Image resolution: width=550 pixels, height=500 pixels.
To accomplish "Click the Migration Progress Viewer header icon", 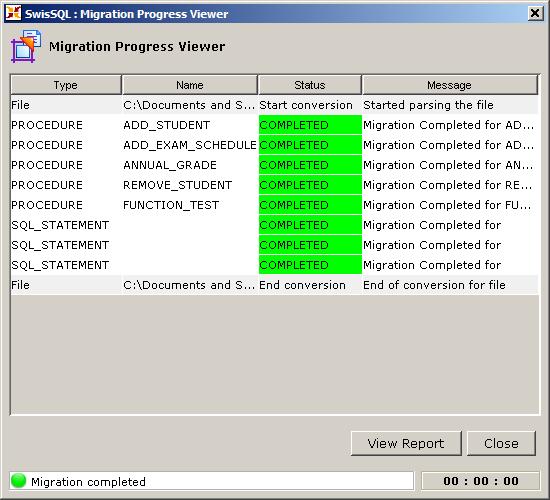I will tap(26, 46).
